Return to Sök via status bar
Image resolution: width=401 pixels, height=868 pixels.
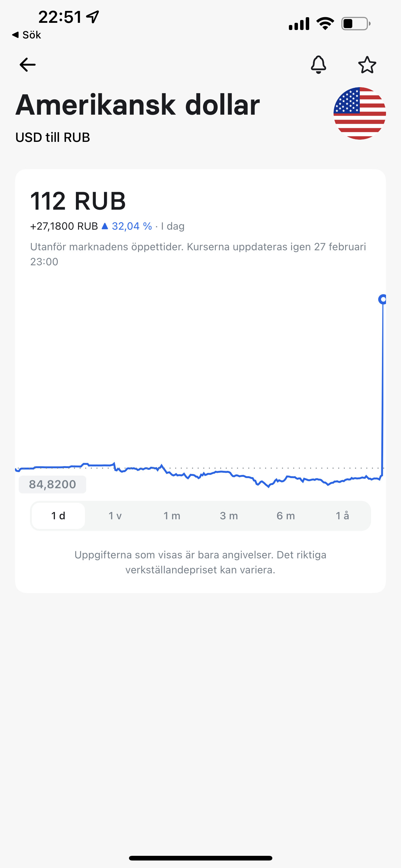[27, 35]
